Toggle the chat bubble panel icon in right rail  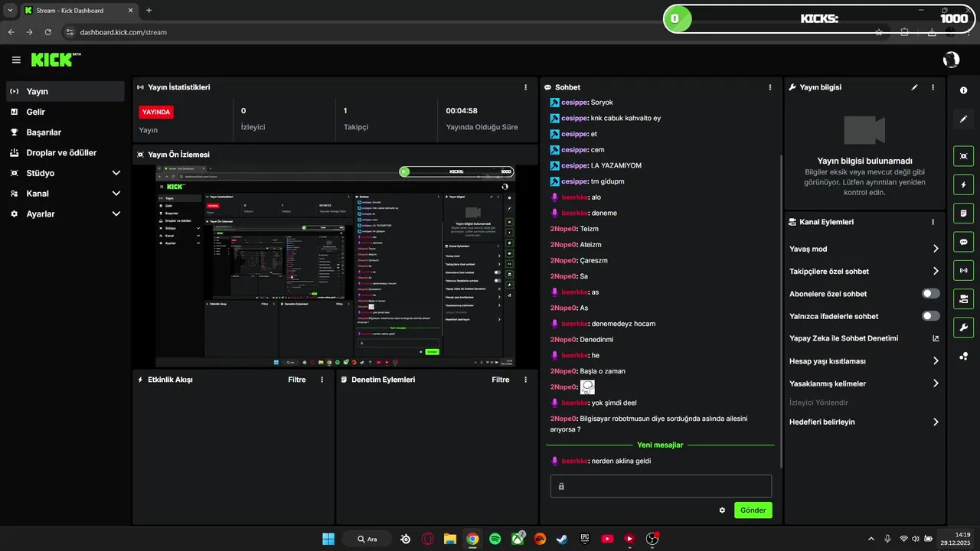click(963, 242)
